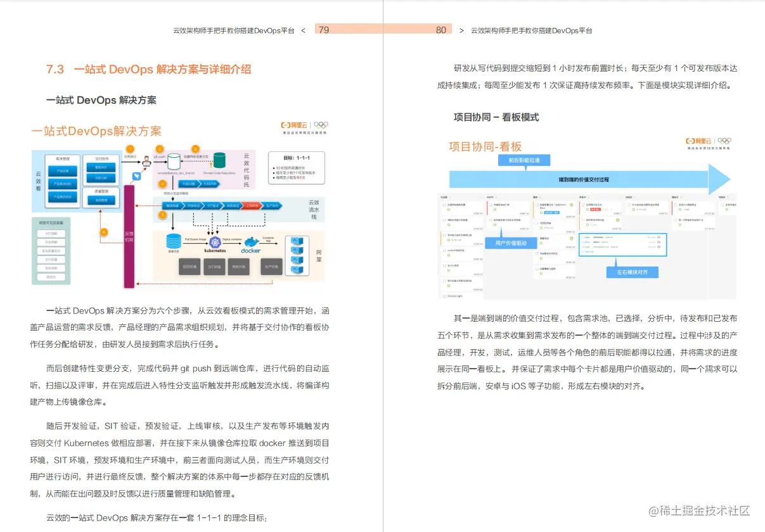Click the previous-page arrow beside page 79

point(303,30)
